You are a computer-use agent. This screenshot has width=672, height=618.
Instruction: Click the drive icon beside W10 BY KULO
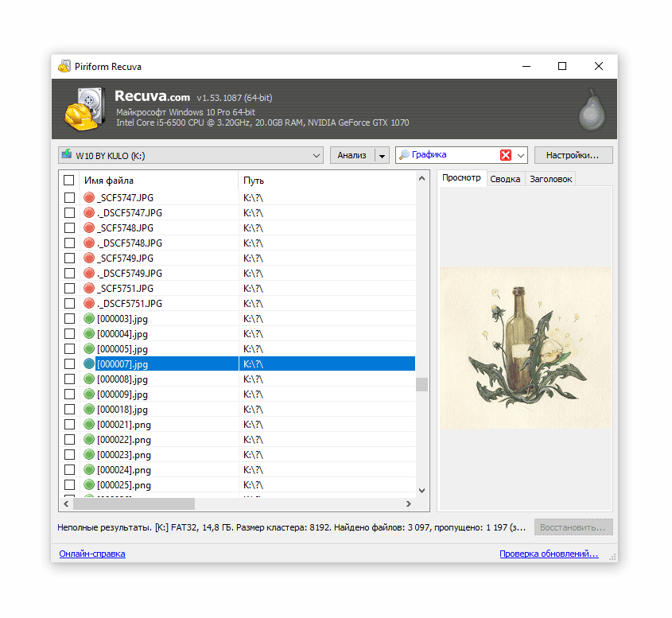[67, 154]
